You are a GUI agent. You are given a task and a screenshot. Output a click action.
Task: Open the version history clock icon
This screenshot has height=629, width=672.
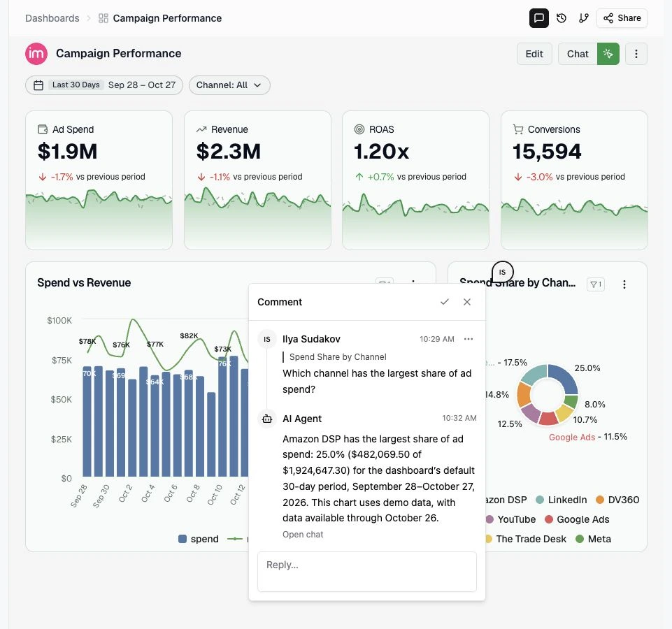click(x=561, y=18)
